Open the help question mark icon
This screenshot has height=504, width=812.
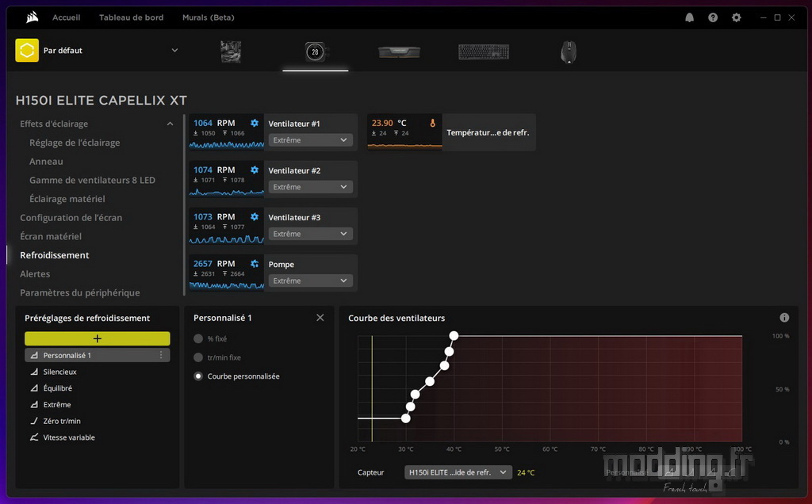pyautogui.click(x=713, y=17)
